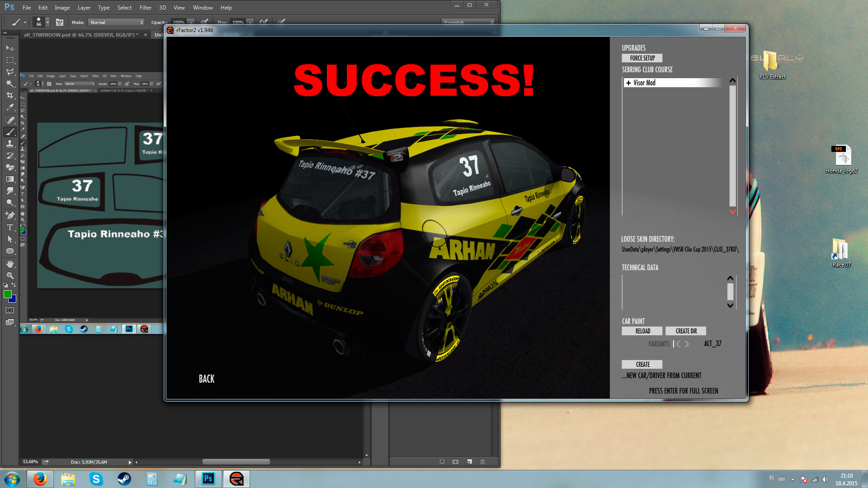The image size is (868, 488).
Task: Close the alt_37WINDOW.psd tab
Action: point(146,35)
